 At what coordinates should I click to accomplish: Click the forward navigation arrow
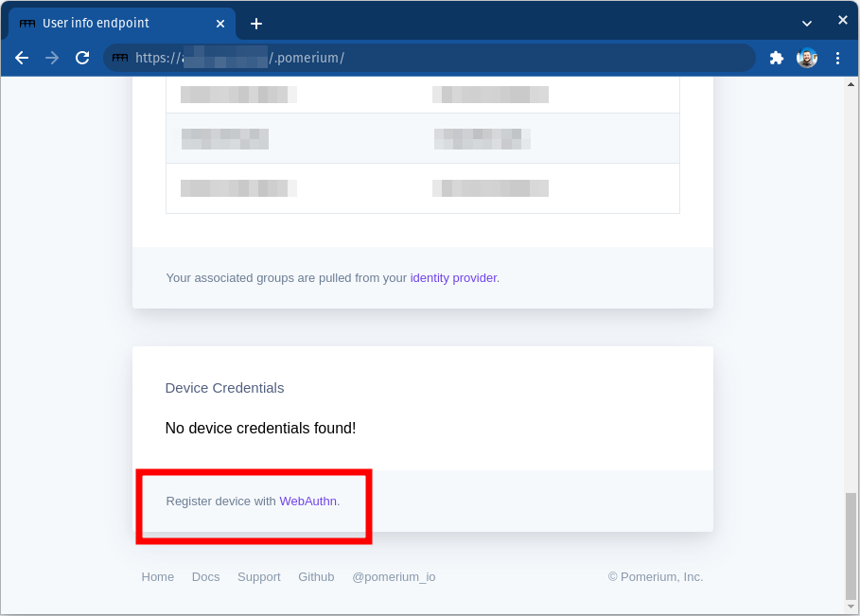52,58
